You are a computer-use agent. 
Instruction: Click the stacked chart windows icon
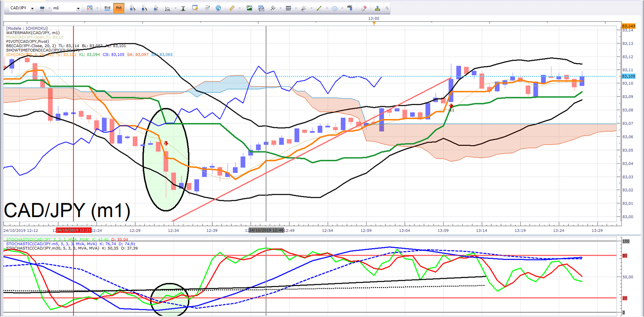point(261,8)
